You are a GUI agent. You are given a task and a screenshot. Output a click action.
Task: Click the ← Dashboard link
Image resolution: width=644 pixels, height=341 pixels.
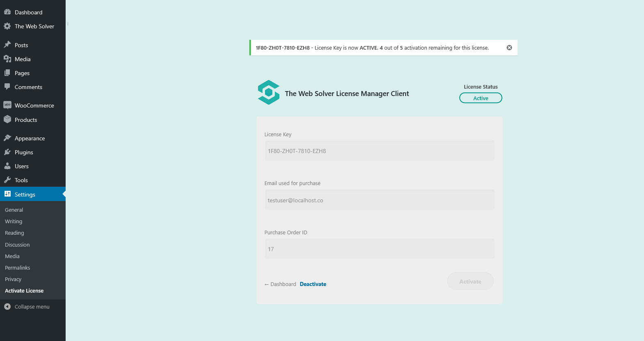pos(280,284)
